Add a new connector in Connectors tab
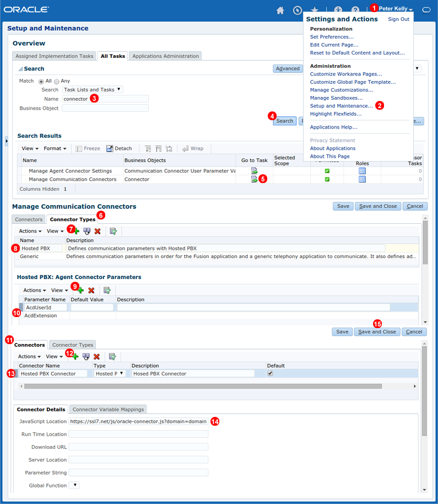This screenshot has height=504, width=438. pyautogui.click(x=75, y=356)
